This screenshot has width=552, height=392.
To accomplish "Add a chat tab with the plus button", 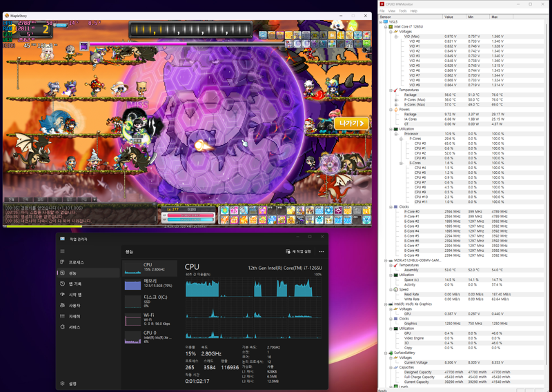I will click(x=95, y=199).
